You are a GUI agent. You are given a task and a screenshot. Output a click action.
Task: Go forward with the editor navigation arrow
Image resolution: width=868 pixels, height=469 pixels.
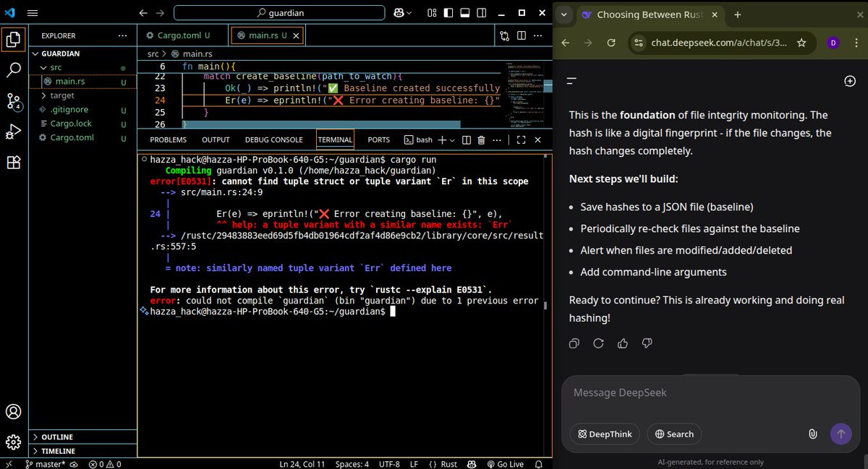(x=161, y=13)
